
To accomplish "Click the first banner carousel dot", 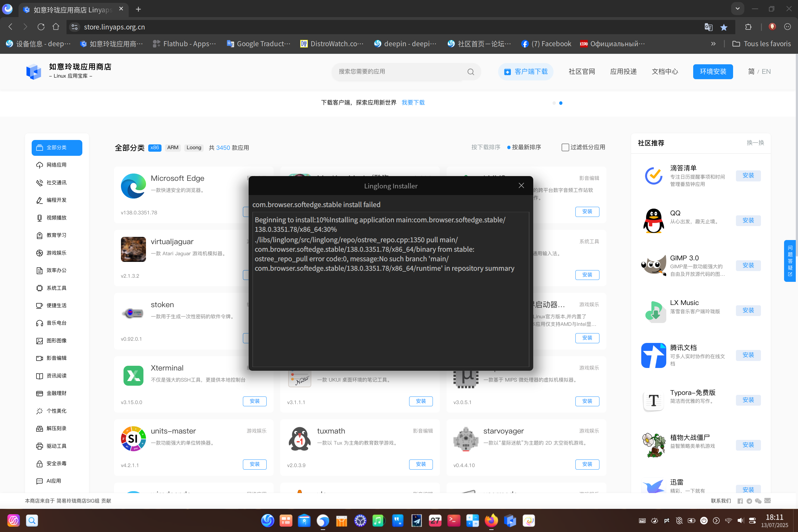I will coord(554,103).
